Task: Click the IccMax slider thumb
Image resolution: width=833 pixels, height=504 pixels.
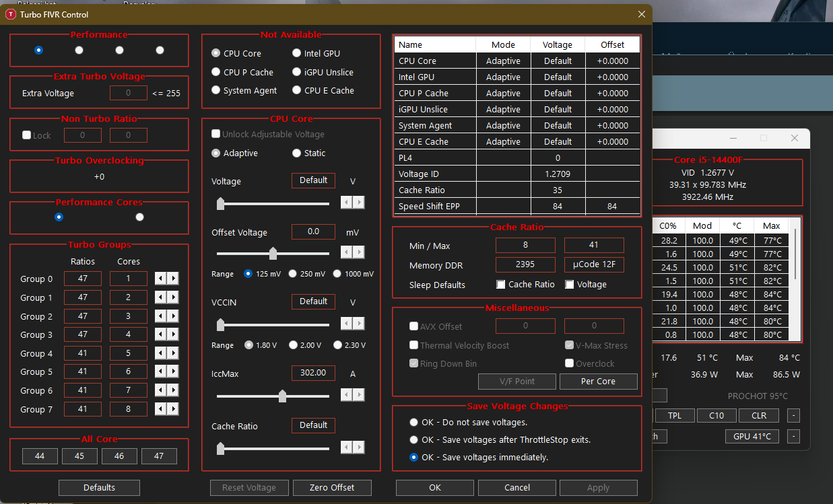Action: [x=282, y=396]
